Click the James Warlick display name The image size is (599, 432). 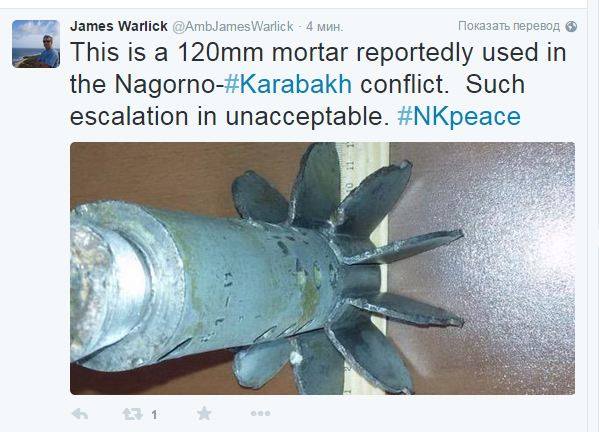click(x=119, y=26)
